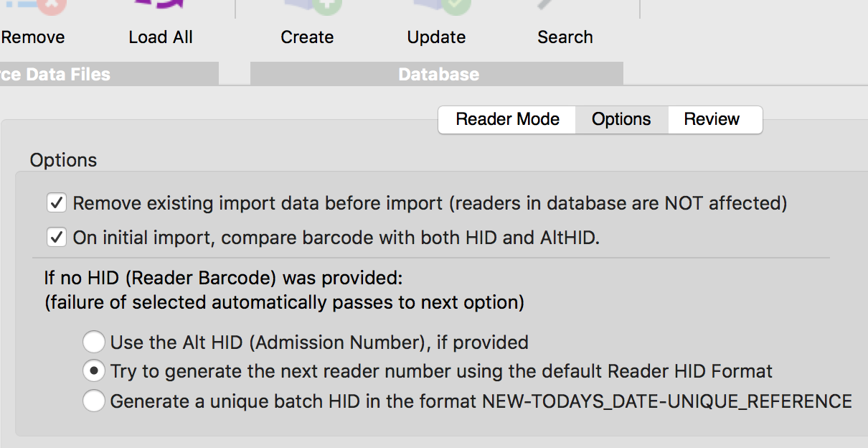Select the Options tab

coord(622,120)
